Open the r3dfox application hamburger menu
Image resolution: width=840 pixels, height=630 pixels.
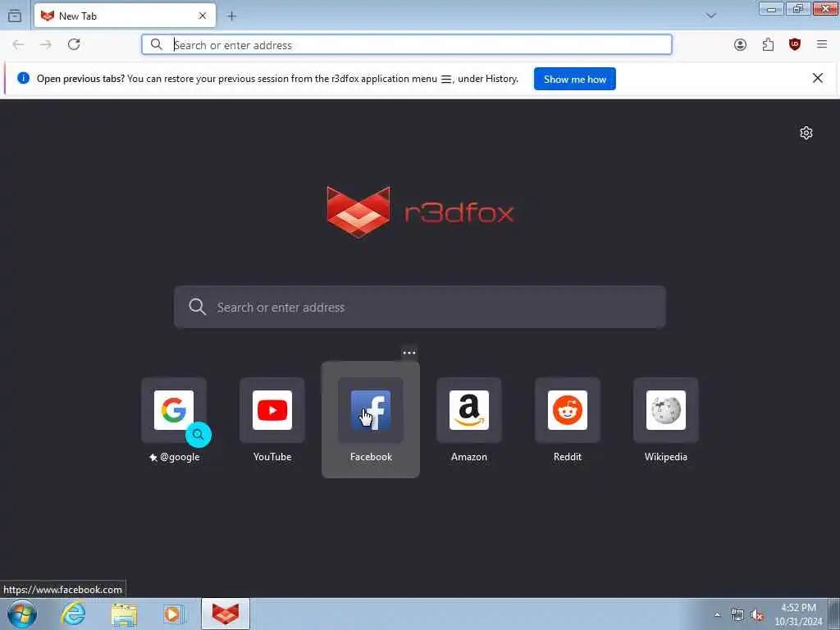[x=822, y=44]
